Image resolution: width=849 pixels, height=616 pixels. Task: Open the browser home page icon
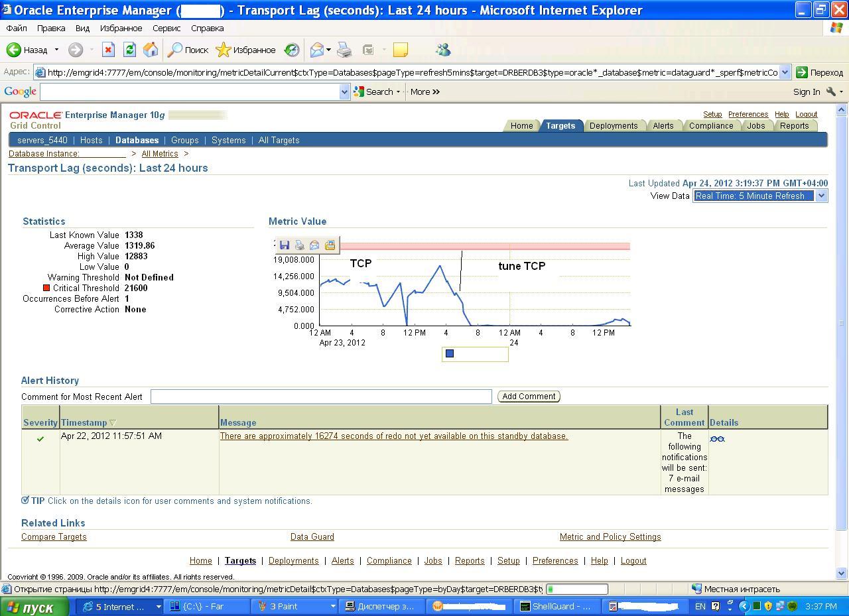coord(151,50)
